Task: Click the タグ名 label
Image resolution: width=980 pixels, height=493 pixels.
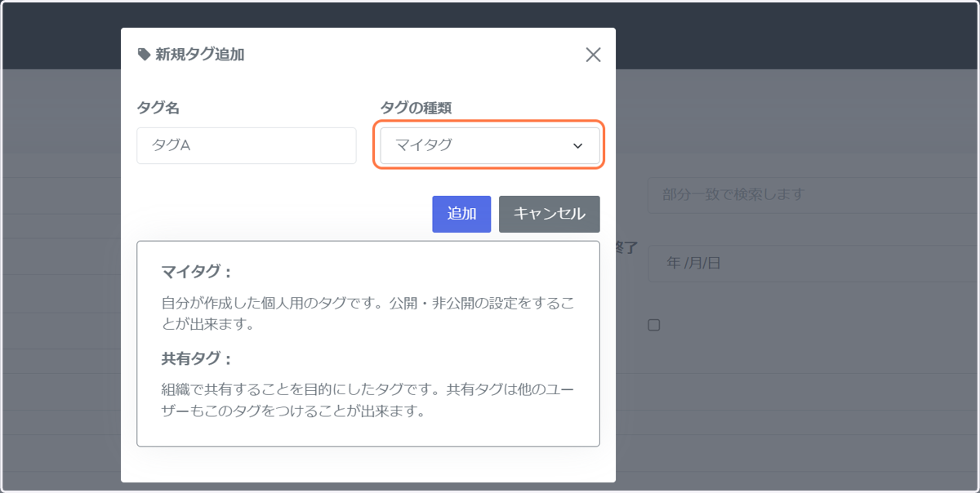Action: [158, 107]
